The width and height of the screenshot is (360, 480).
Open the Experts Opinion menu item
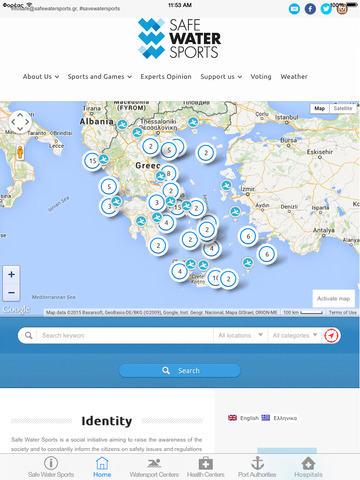coord(166,77)
